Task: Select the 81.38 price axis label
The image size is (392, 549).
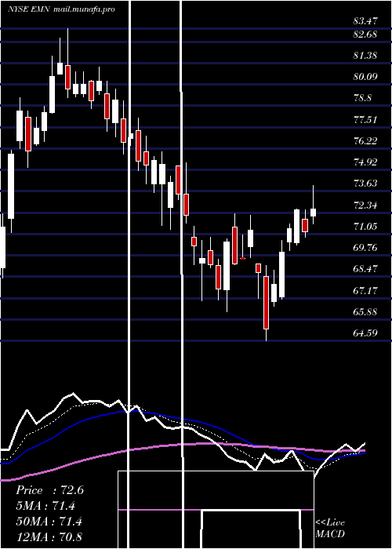Action: tap(365, 56)
